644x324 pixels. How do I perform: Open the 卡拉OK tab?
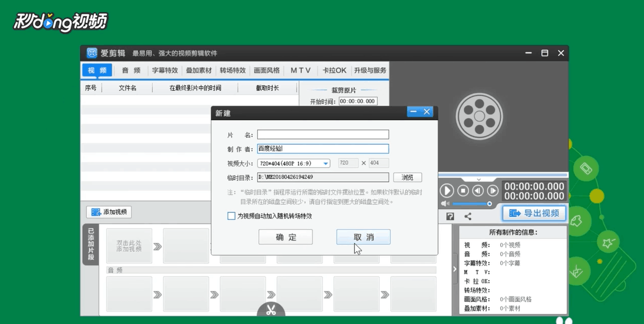pyautogui.click(x=334, y=71)
